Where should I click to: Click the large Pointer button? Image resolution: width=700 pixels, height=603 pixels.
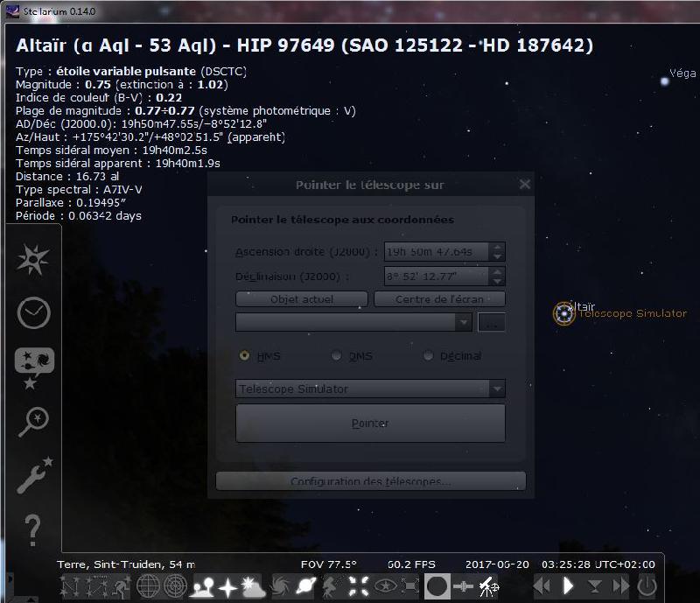click(370, 424)
